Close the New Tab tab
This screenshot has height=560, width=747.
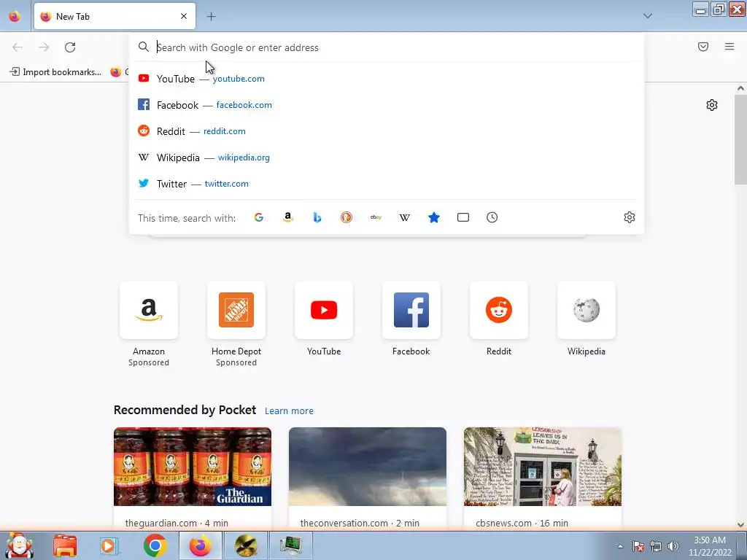pos(184,16)
